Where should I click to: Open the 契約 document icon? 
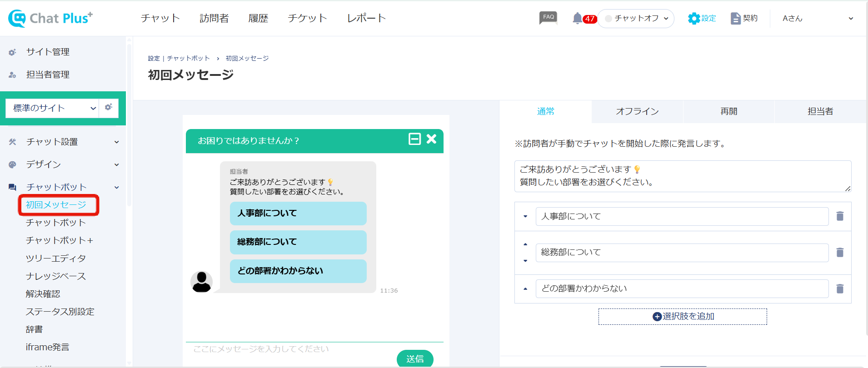744,18
